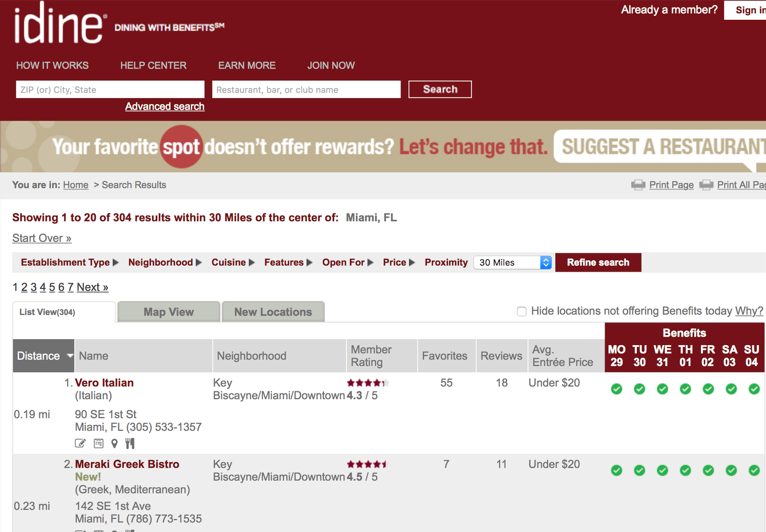Click Meraki Greek Bistro's Sunday benefit checkmark
766x532 pixels.
(x=754, y=470)
